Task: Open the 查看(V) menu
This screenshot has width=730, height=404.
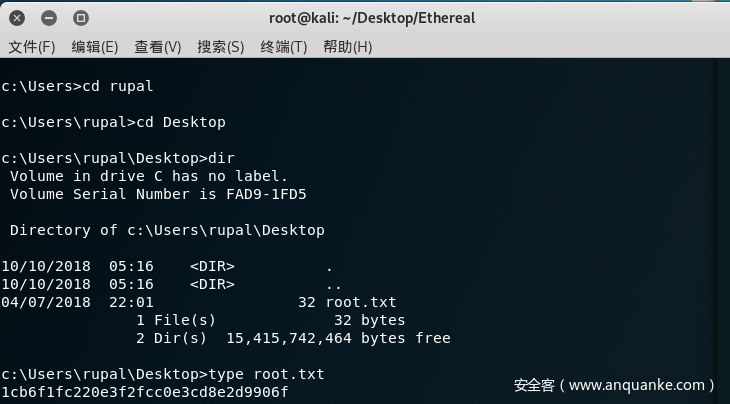Action: [158, 47]
